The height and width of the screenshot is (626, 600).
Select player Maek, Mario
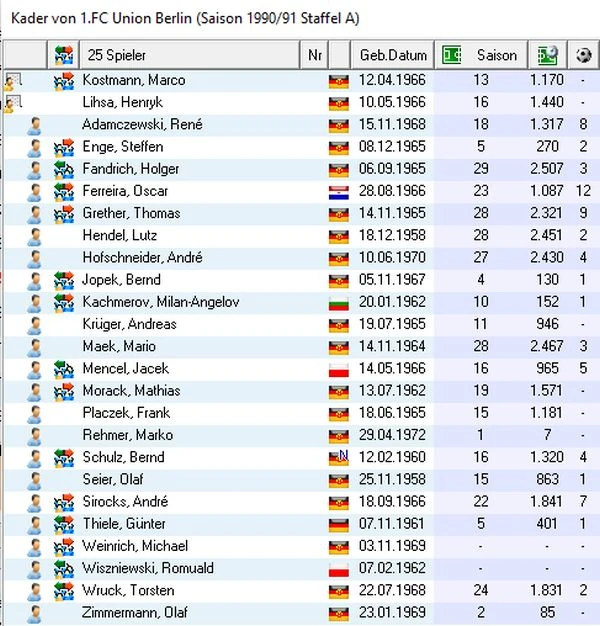[x=119, y=347]
